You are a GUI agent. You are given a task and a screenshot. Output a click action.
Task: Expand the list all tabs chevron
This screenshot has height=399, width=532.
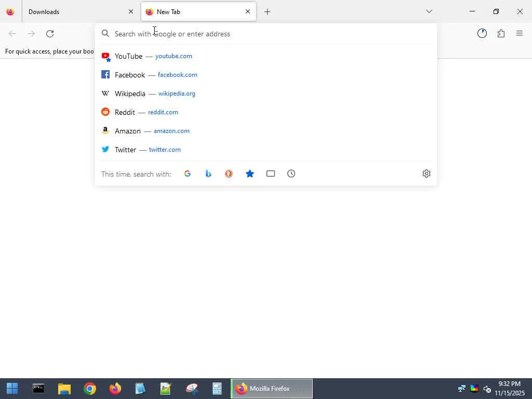pyautogui.click(x=429, y=11)
